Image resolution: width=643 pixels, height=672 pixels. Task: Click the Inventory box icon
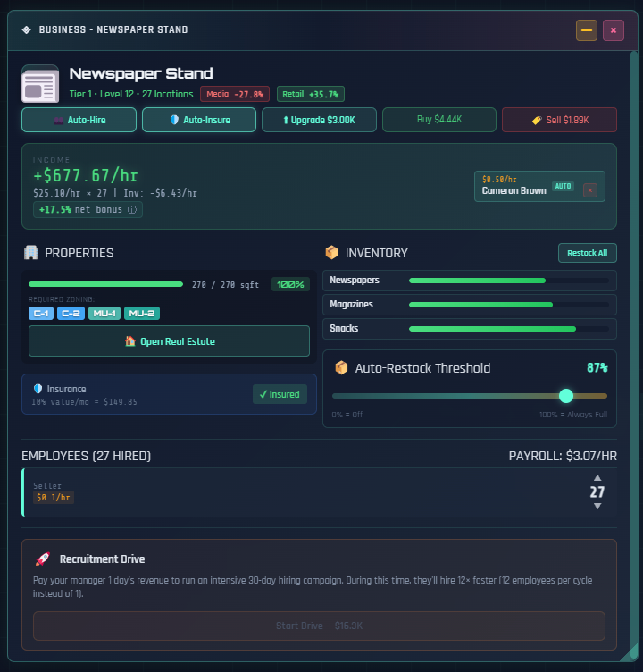(x=331, y=253)
